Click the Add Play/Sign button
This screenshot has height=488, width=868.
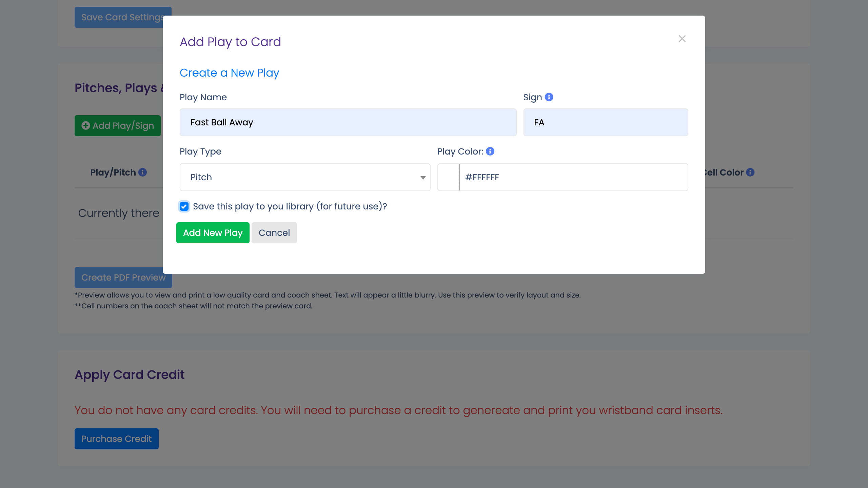[x=117, y=126]
